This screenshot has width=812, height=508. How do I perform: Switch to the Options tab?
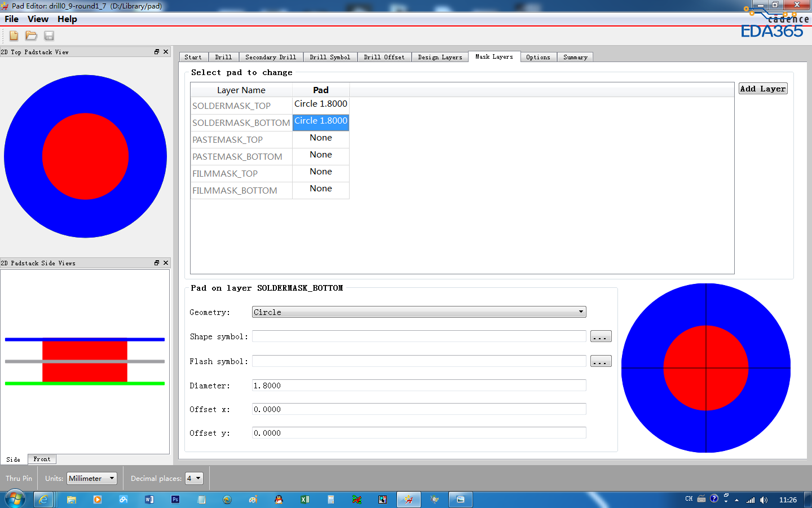point(538,57)
